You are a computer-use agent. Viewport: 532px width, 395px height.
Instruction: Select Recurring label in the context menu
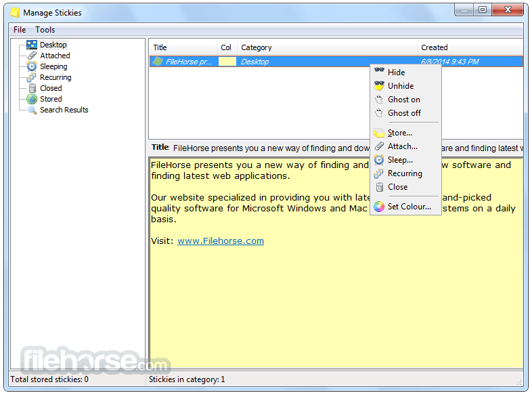(405, 173)
